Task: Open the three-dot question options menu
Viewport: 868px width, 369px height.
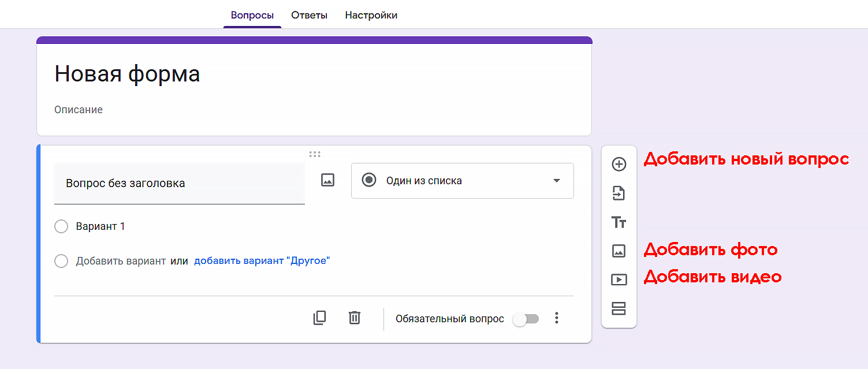Action: pyautogui.click(x=557, y=318)
